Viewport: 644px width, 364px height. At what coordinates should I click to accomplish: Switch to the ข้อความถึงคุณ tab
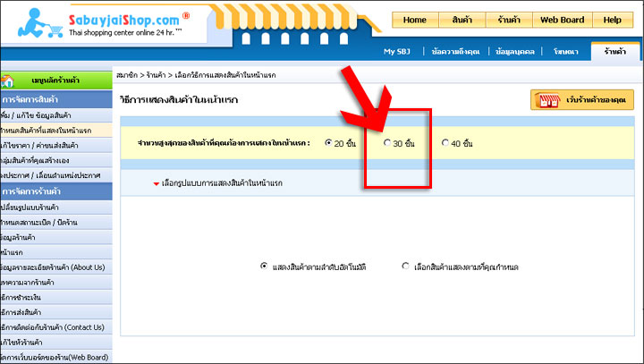point(455,51)
